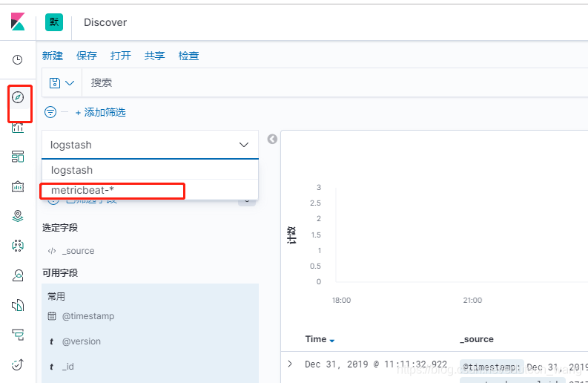Click the _id field entry

pyautogui.click(x=68, y=367)
